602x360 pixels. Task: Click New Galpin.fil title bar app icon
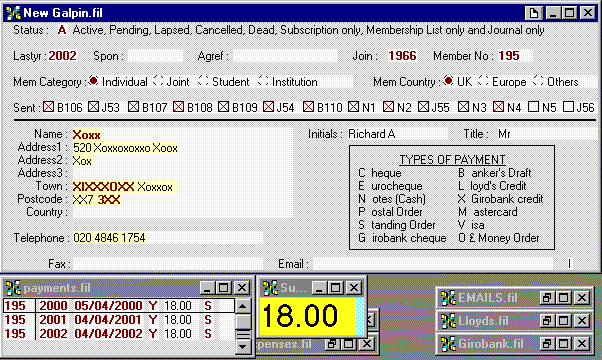coord(13,13)
